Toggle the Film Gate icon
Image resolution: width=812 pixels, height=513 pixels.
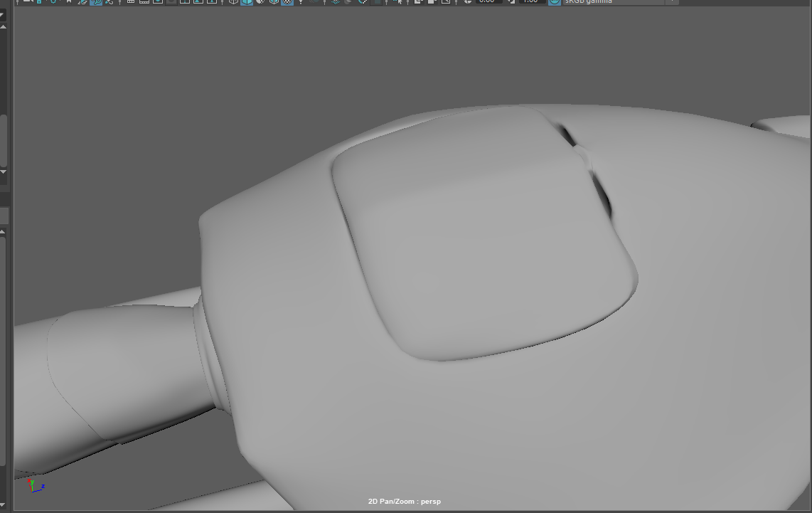coord(144,1)
